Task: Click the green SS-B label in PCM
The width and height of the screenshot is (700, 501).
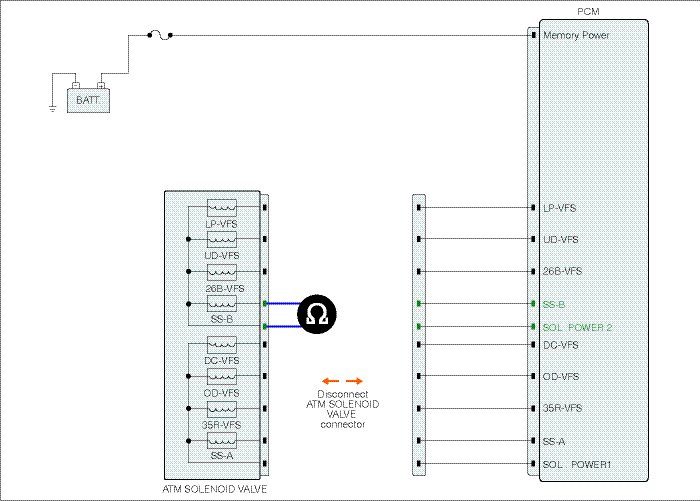Action: (x=554, y=305)
